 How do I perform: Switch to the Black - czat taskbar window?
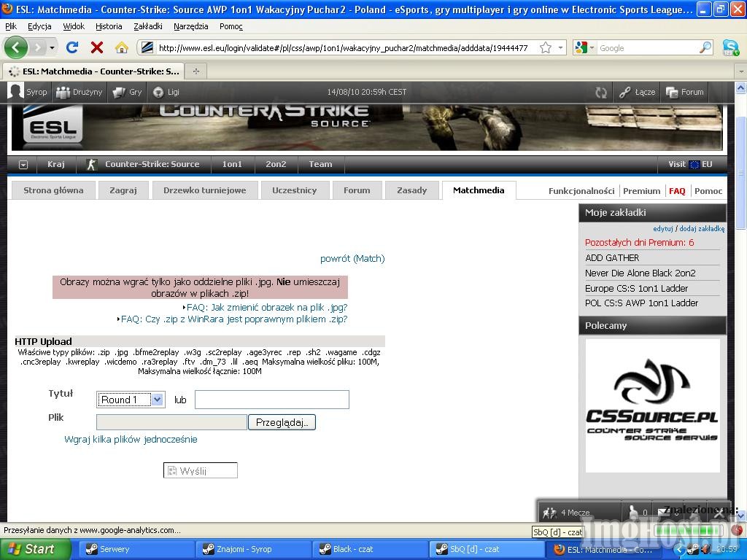(371, 549)
